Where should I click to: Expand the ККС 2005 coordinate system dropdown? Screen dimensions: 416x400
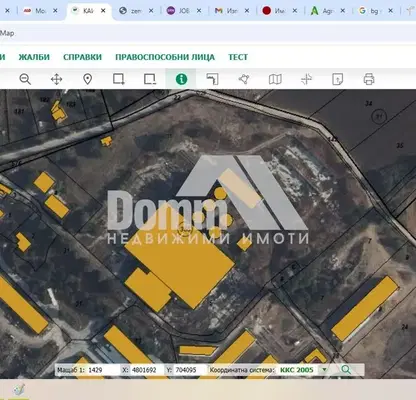coord(324,370)
